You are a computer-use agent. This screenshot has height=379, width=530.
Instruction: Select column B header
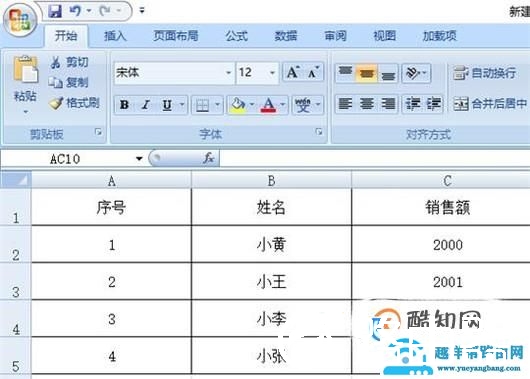click(x=271, y=181)
